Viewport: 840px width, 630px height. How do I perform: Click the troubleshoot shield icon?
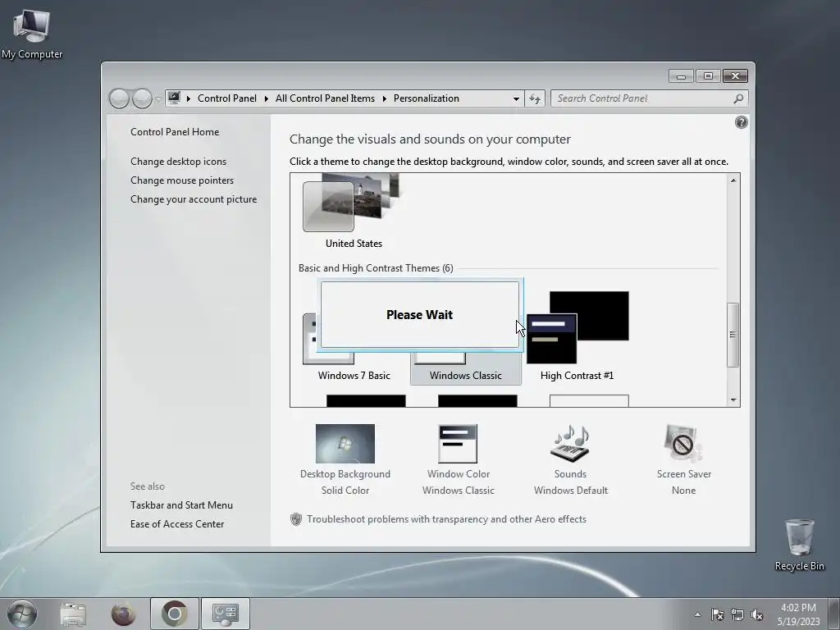pos(295,519)
